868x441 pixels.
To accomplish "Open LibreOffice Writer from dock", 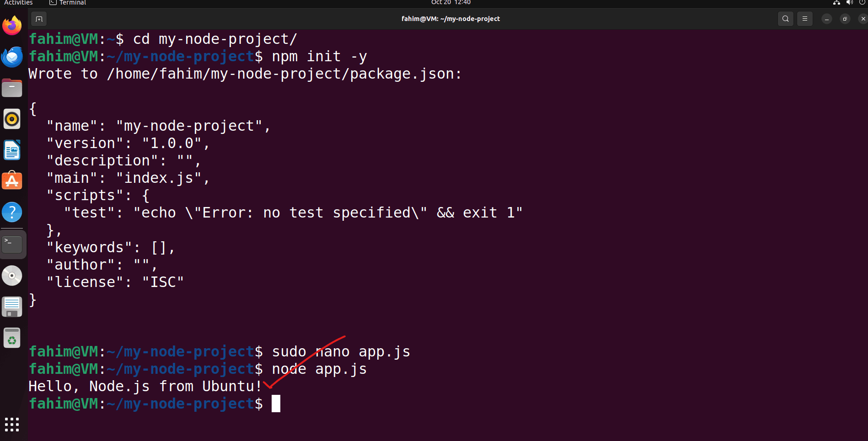I will pyautogui.click(x=12, y=150).
